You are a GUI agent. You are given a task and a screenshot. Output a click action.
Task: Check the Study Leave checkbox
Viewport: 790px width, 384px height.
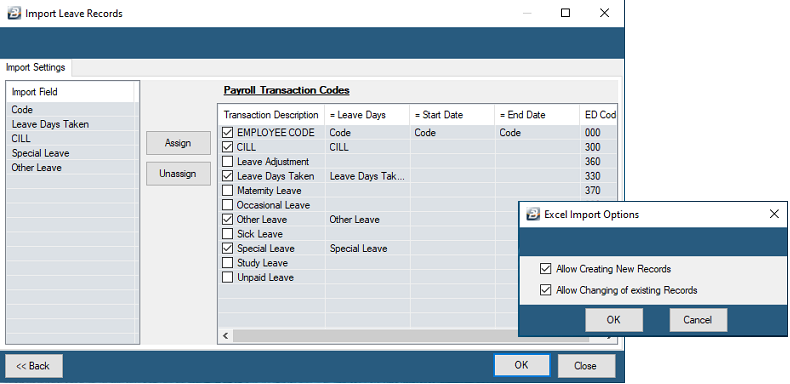coord(228,263)
